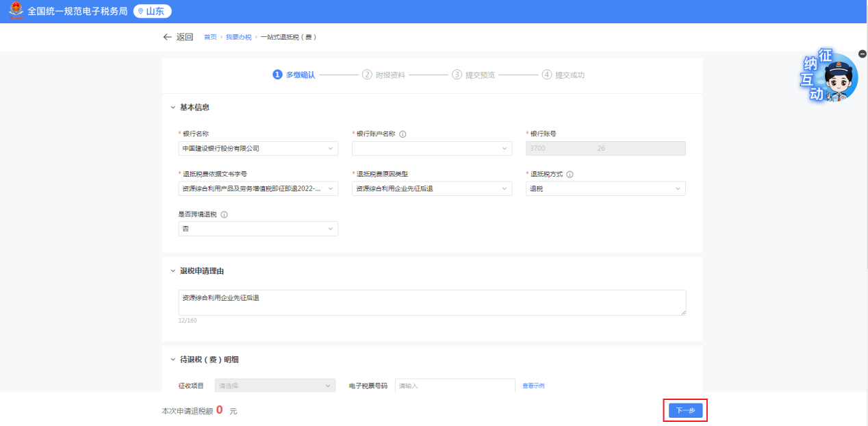Viewport: 868px width, 426px height.
Task: Click the 我要办税 breadcrumb link
Action: tap(238, 37)
